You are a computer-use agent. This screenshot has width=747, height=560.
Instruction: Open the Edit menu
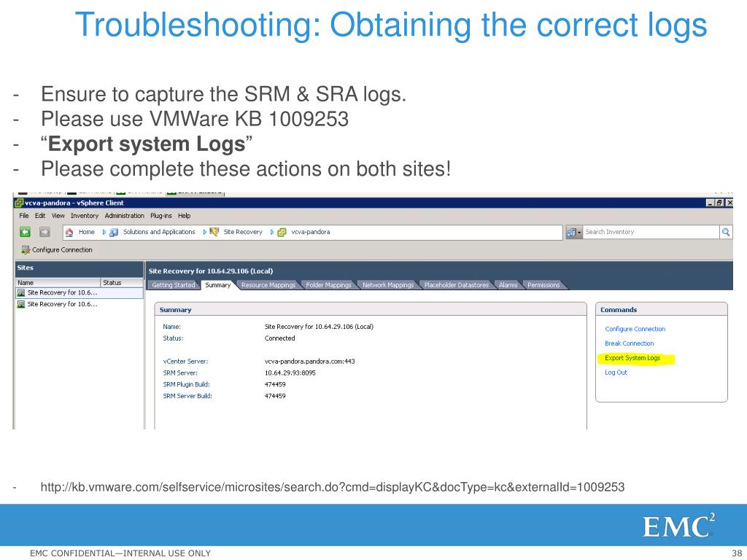tap(40, 216)
